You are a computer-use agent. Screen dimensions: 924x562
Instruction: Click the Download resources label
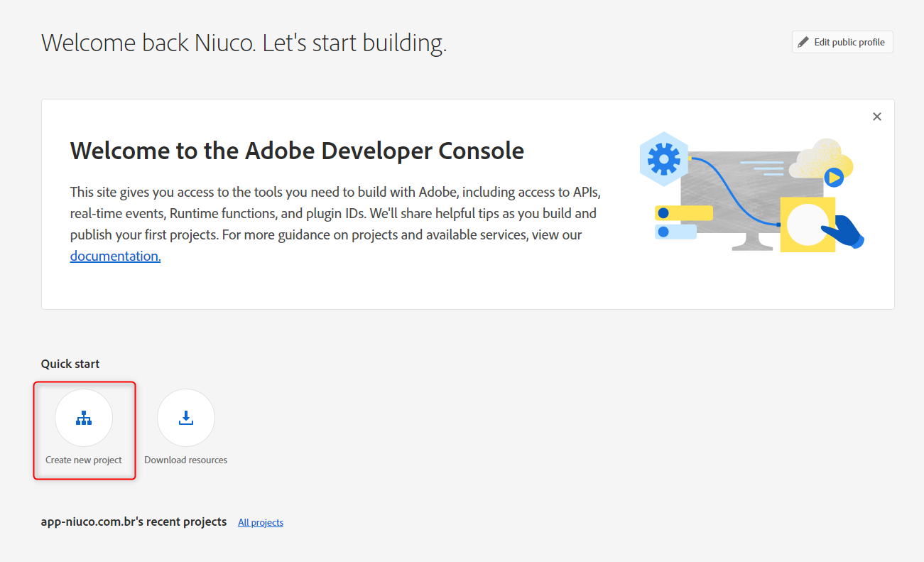186,460
